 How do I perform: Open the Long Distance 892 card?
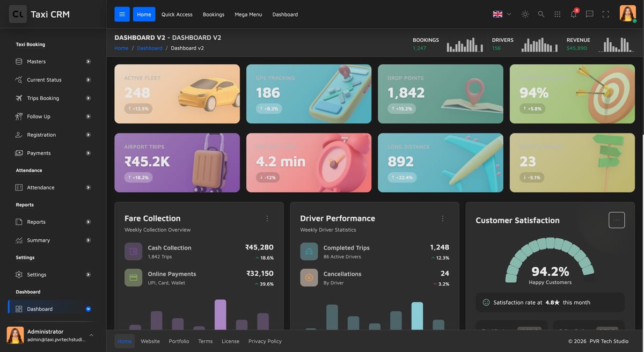pyautogui.click(x=441, y=163)
